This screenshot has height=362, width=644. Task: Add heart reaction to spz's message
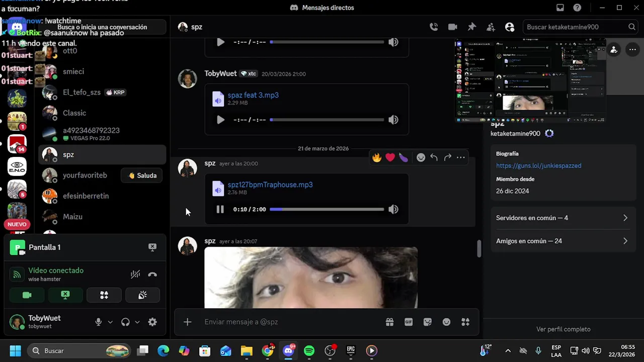point(390,157)
